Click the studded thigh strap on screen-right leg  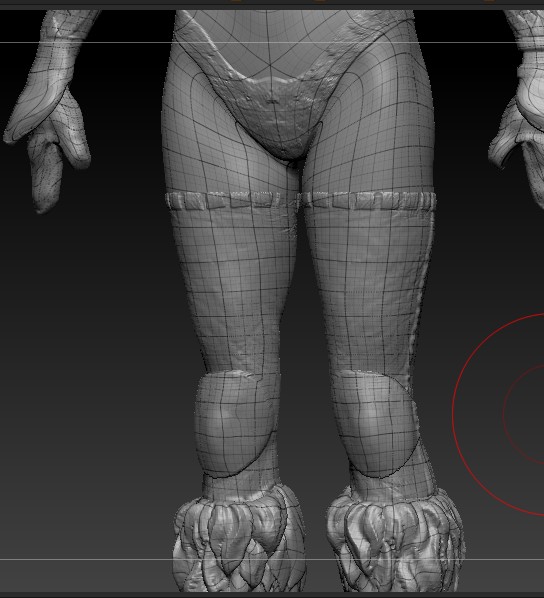(369, 201)
